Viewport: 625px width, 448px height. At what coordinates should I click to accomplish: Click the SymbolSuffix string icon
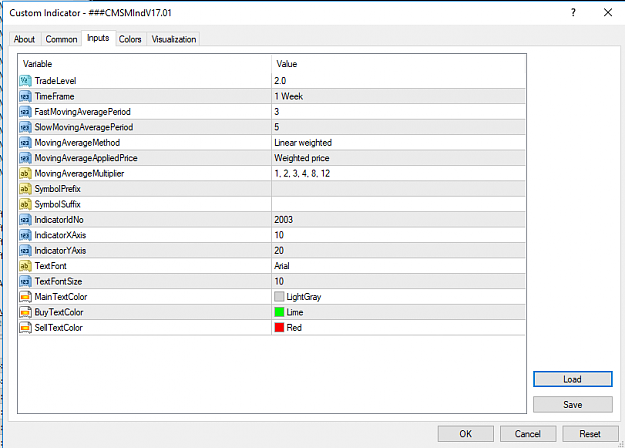click(25, 204)
